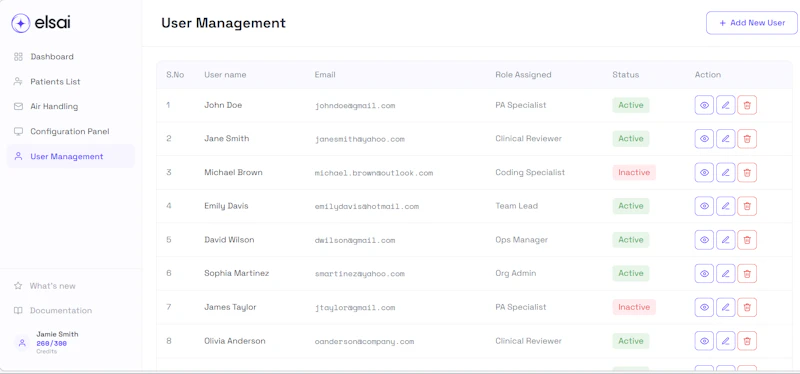
Task: Delete Jane Smith with trash icon
Action: [747, 139]
